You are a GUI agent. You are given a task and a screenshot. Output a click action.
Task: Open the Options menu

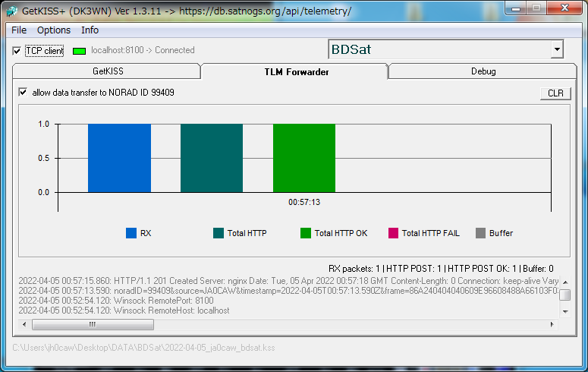coord(54,30)
